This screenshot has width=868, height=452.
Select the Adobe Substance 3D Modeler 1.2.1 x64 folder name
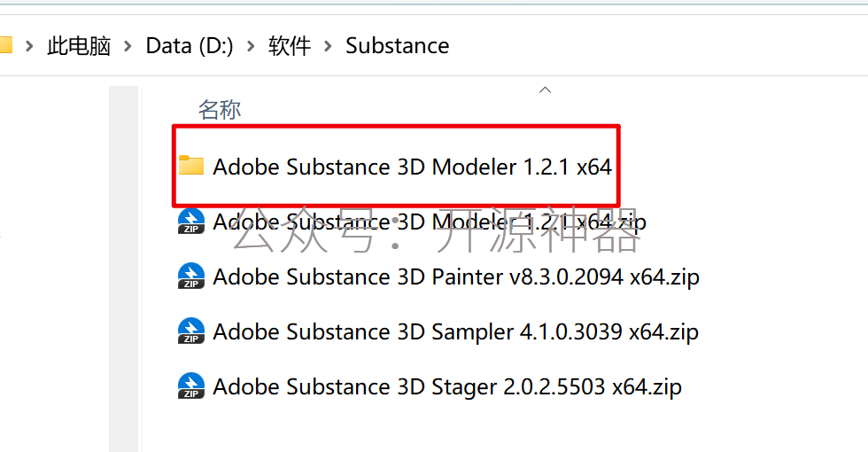pos(412,167)
